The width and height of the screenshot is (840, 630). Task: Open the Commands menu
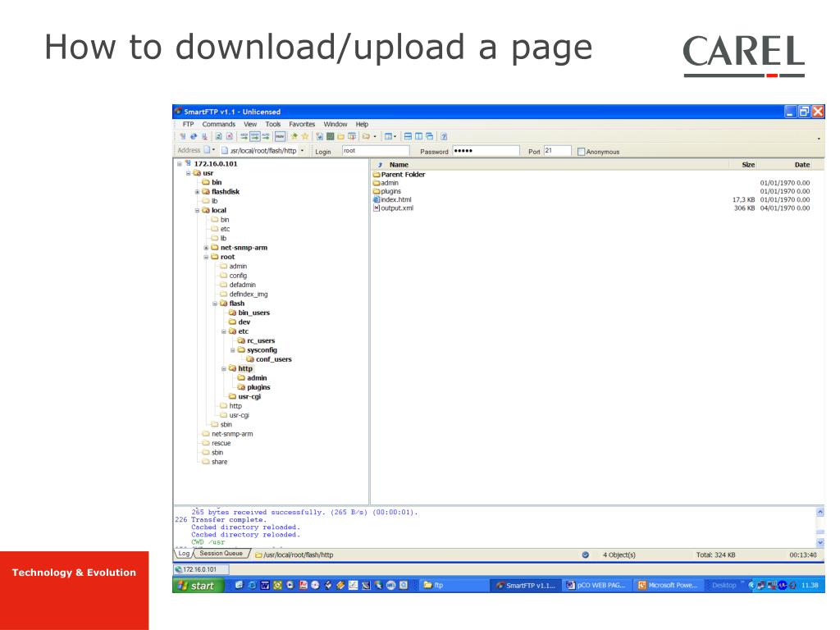pos(218,125)
